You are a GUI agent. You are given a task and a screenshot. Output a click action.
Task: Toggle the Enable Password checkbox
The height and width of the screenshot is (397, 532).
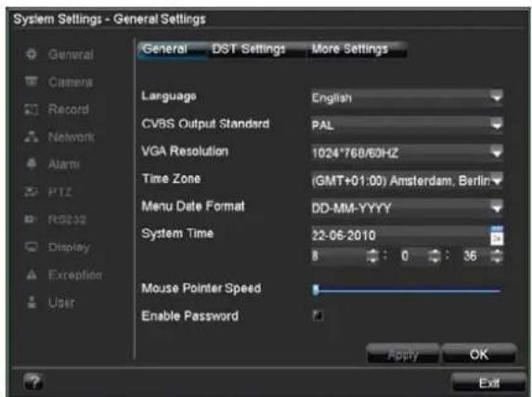pyautogui.click(x=318, y=315)
